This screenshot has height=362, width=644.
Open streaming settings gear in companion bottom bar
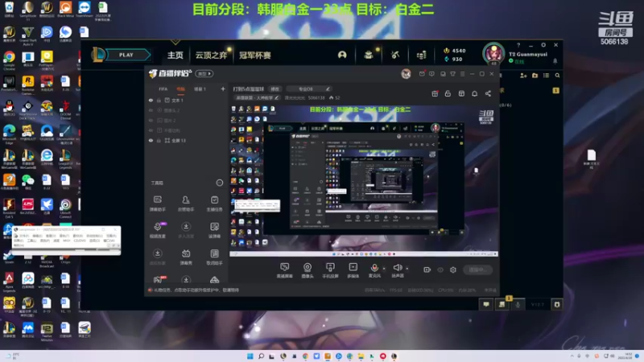(x=453, y=269)
